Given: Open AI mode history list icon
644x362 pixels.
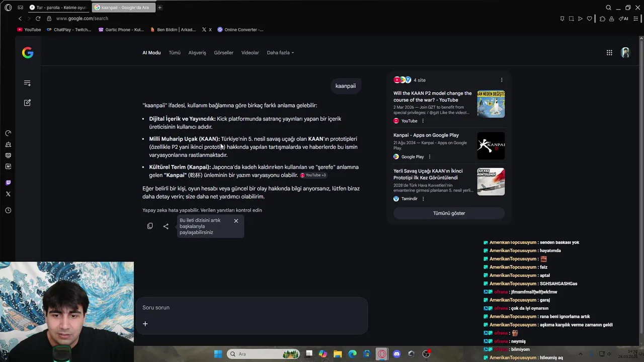Looking at the screenshot, I should point(27,83).
